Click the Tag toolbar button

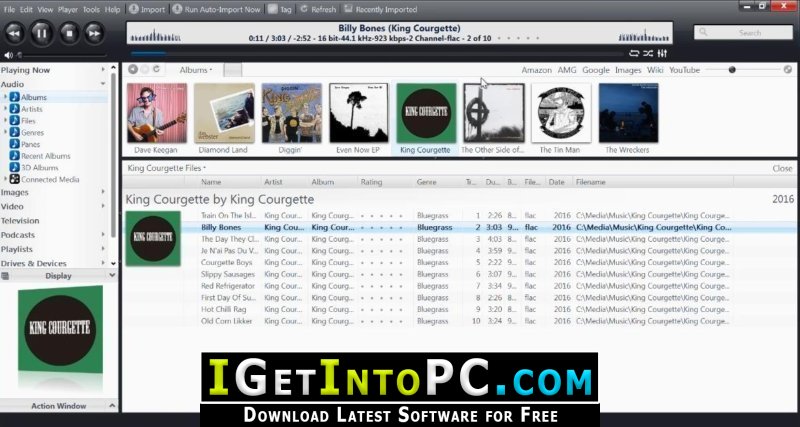click(280, 9)
